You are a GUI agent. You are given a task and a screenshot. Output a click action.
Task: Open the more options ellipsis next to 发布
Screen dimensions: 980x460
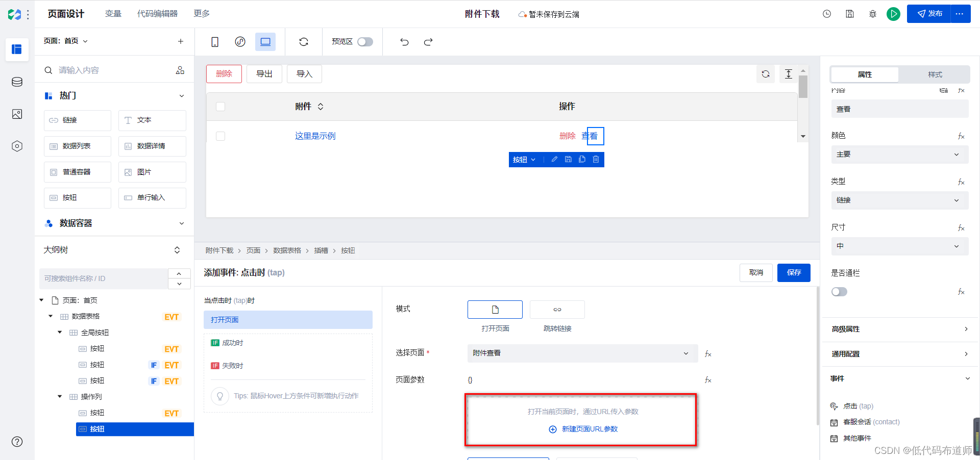(x=960, y=14)
